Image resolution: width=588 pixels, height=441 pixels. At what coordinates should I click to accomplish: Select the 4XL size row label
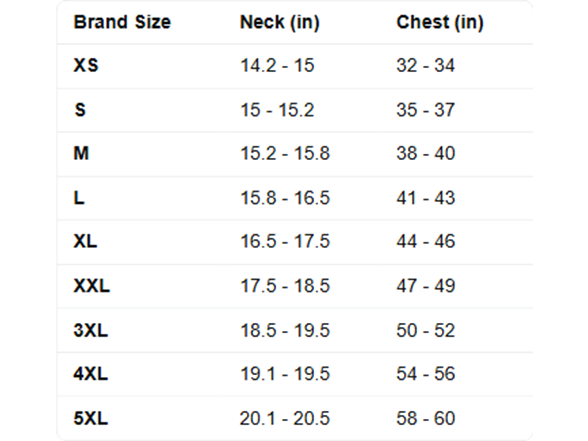point(91,374)
